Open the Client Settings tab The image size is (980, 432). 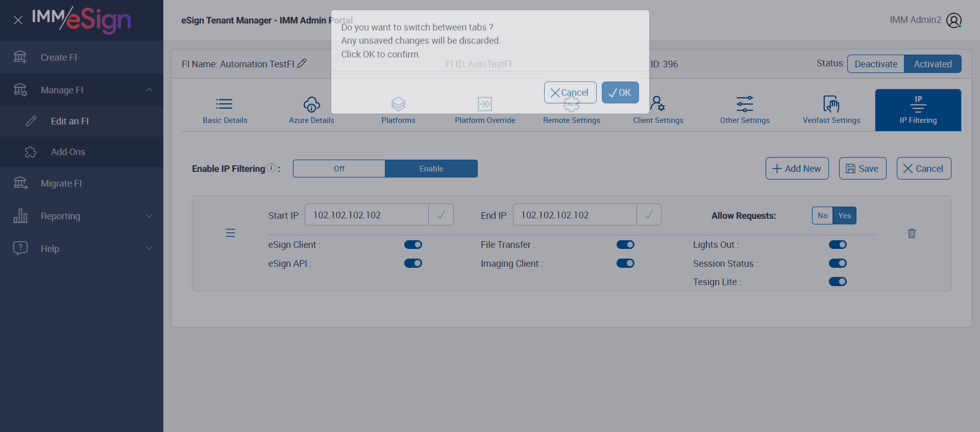click(658, 110)
